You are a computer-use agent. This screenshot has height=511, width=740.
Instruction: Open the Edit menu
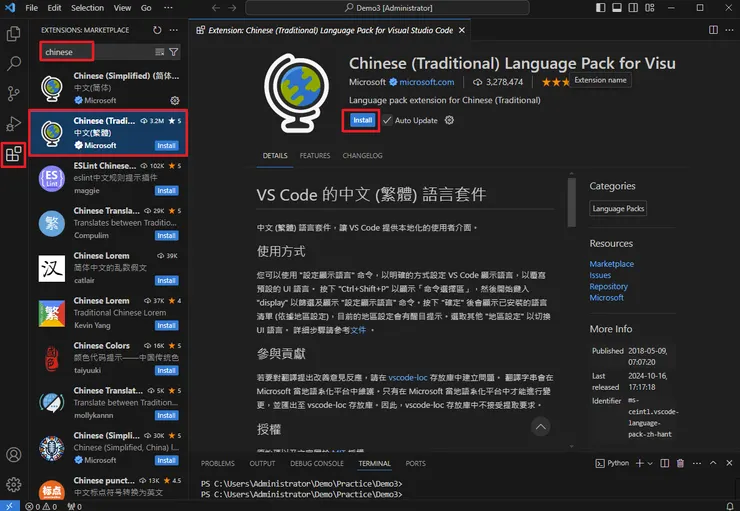click(54, 8)
